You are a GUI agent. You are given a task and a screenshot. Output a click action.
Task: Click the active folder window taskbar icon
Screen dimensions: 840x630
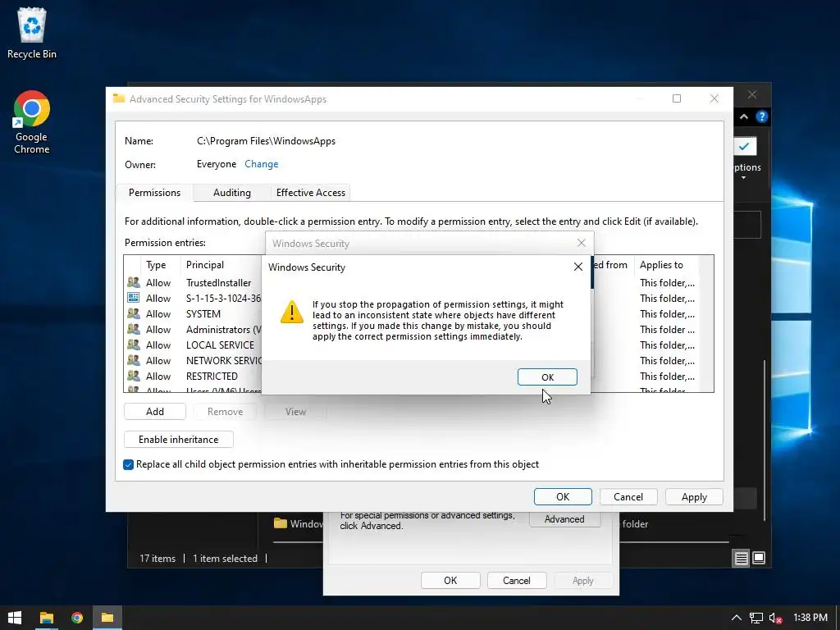(x=107, y=618)
